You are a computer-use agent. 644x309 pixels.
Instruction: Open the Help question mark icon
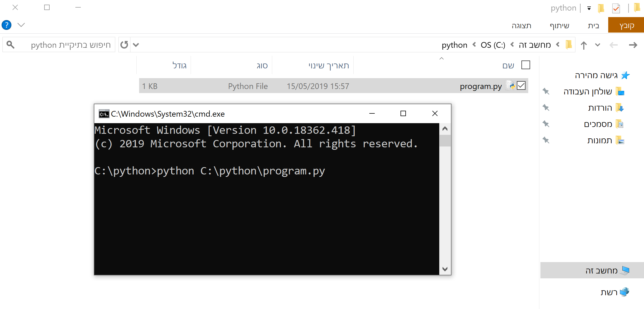(7, 25)
